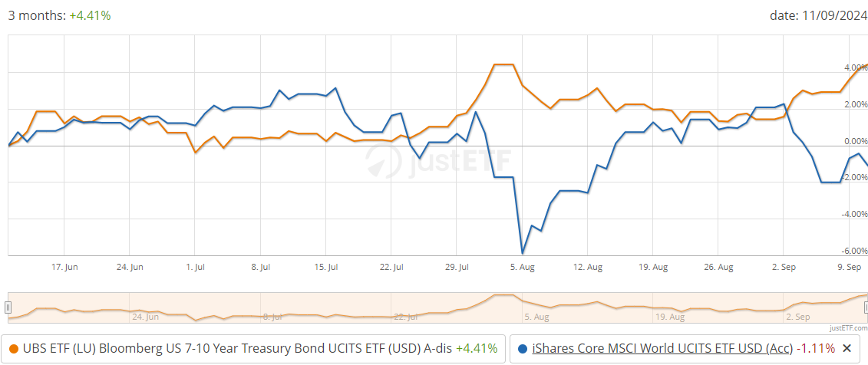Grab the right range selector handle
868x365 pixels.
point(865,307)
